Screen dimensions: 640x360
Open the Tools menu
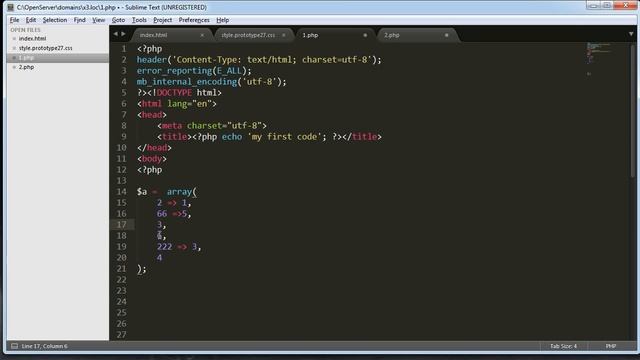[139, 20]
